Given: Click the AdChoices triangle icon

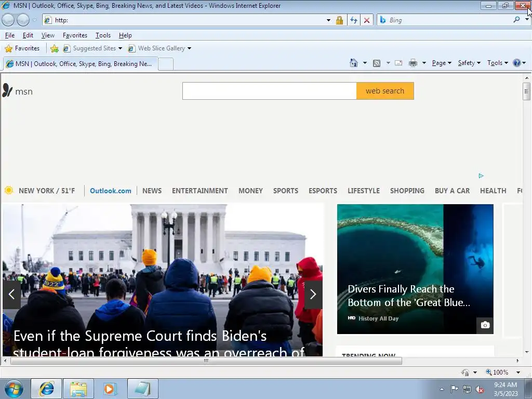Looking at the screenshot, I should click(x=481, y=176).
